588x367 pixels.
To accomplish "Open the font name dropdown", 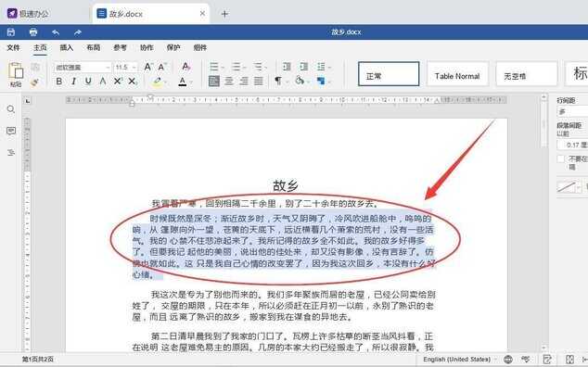I will tap(83, 67).
